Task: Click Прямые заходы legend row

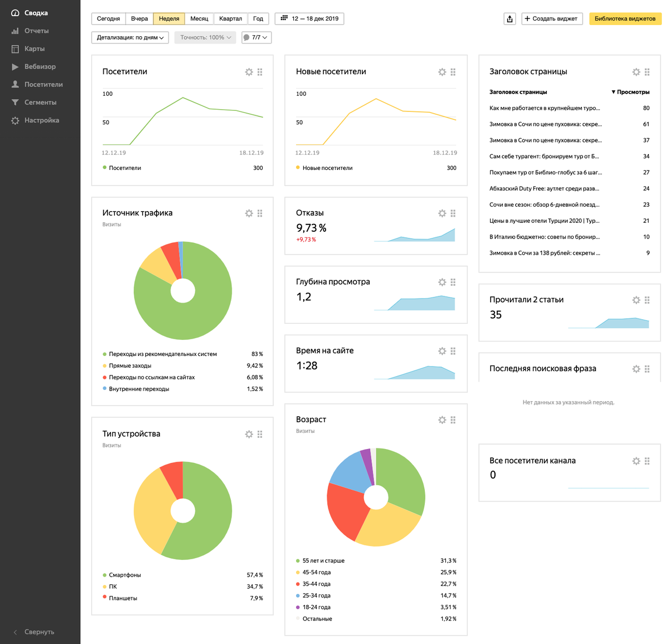Action: [x=182, y=366]
